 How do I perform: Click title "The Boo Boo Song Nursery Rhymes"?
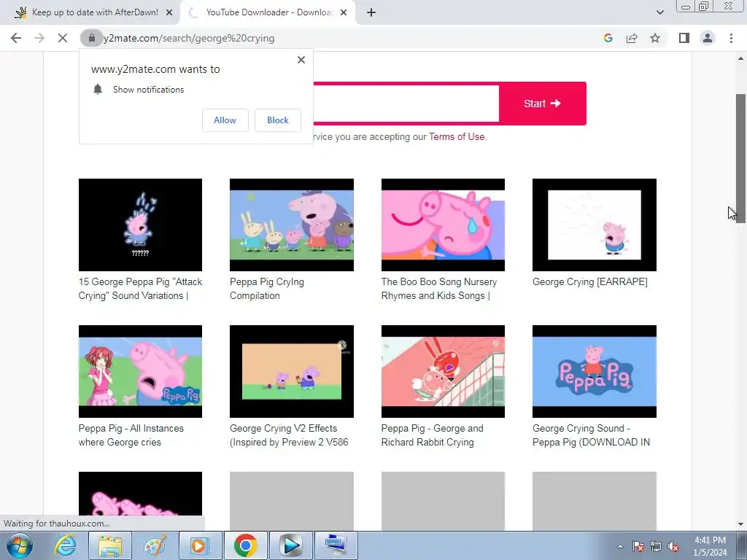coord(438,289)
